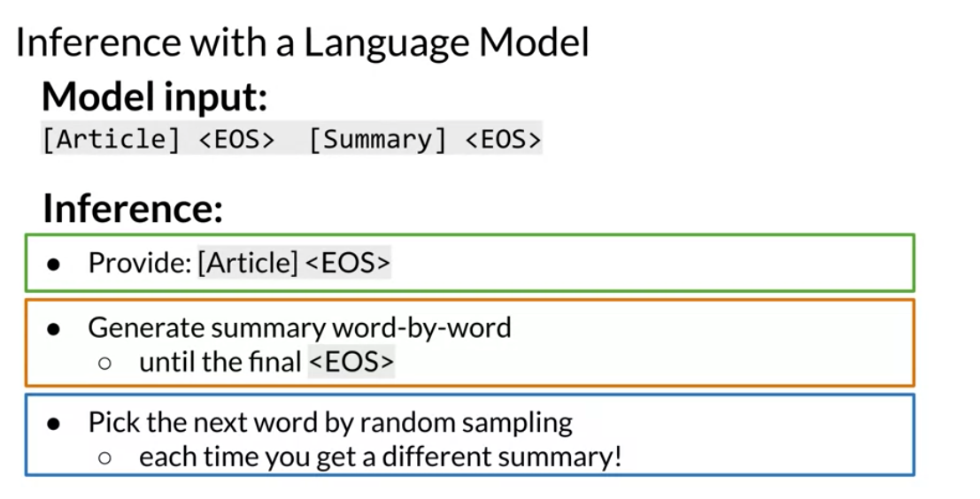The height and width of the screenshot is (499, 980).
Task: Click the green-bordered box
Action: [470, 263]
